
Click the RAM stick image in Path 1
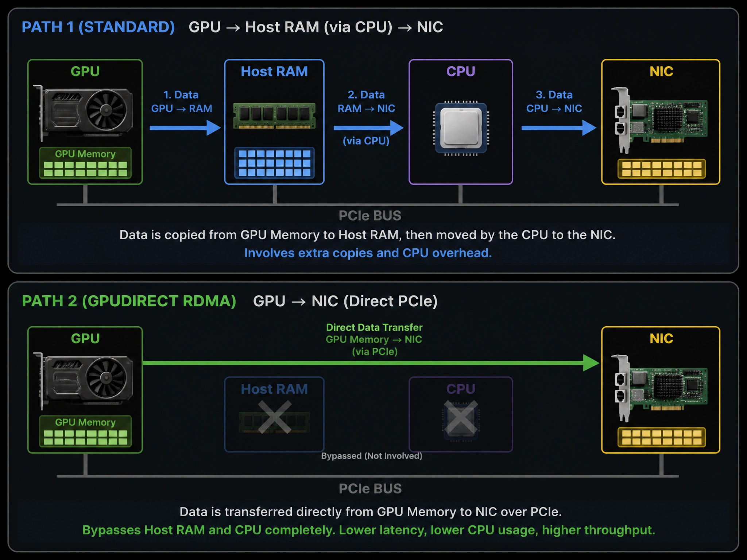[274, 116]
